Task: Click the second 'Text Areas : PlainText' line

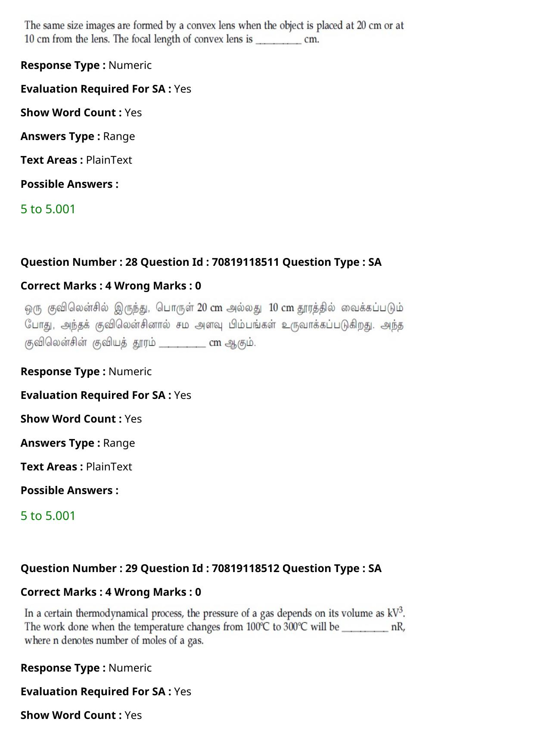Action: pos(76,467)
